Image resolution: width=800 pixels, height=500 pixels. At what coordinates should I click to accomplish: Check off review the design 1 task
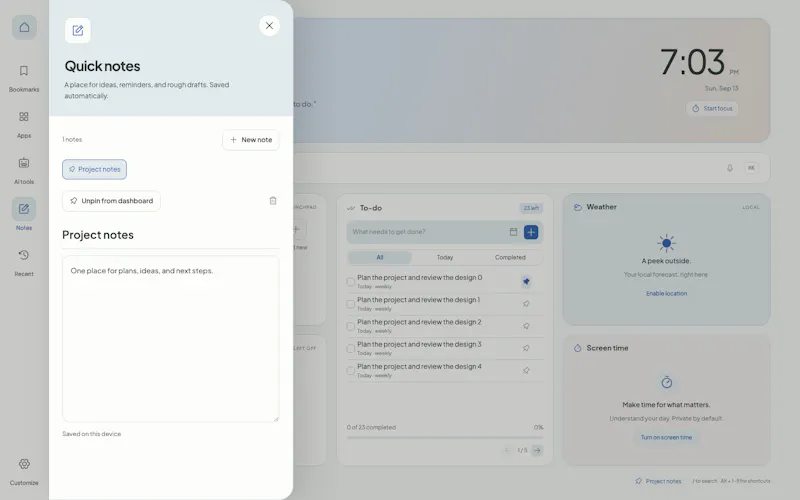tap(351, 304)
